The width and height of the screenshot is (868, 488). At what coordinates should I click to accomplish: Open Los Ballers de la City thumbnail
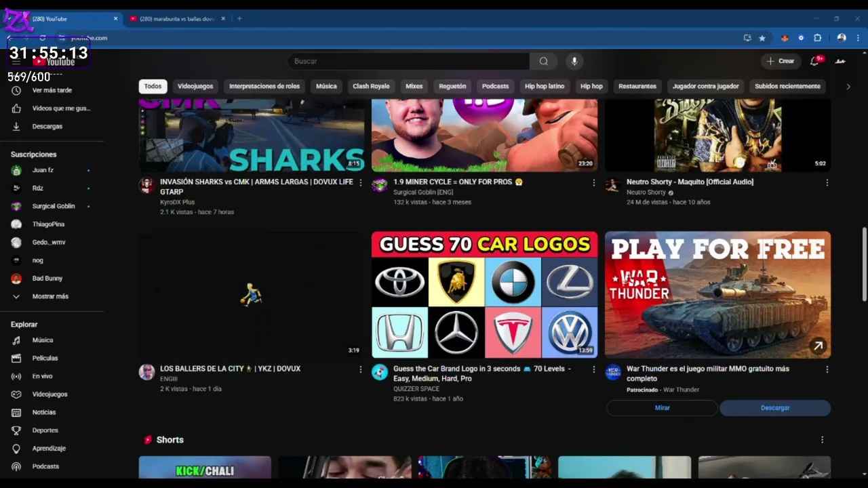click(x=252, y=295)
